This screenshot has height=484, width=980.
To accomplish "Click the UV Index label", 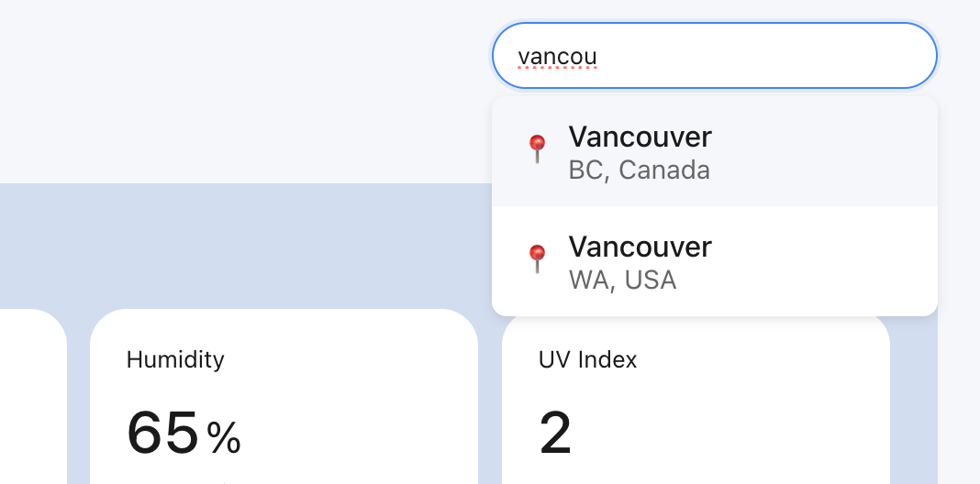I will [587, 359].
